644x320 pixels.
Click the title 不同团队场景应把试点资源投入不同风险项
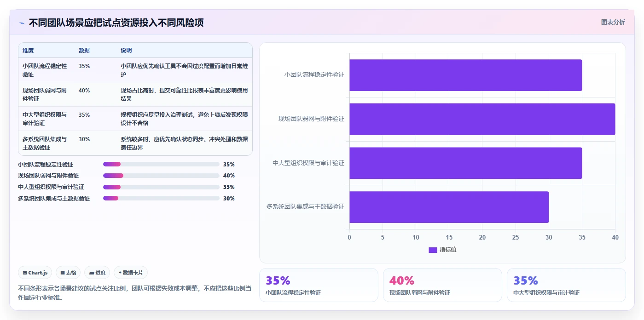[x=116, y=23]
